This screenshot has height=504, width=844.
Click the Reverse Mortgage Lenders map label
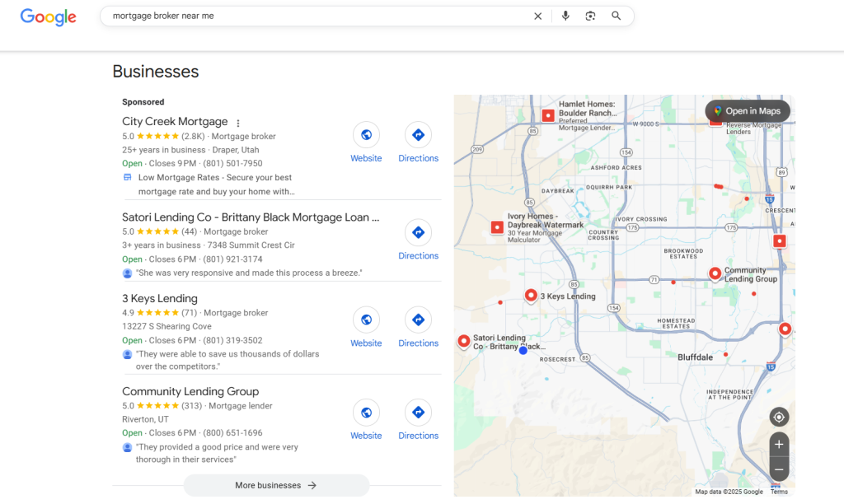753,128
